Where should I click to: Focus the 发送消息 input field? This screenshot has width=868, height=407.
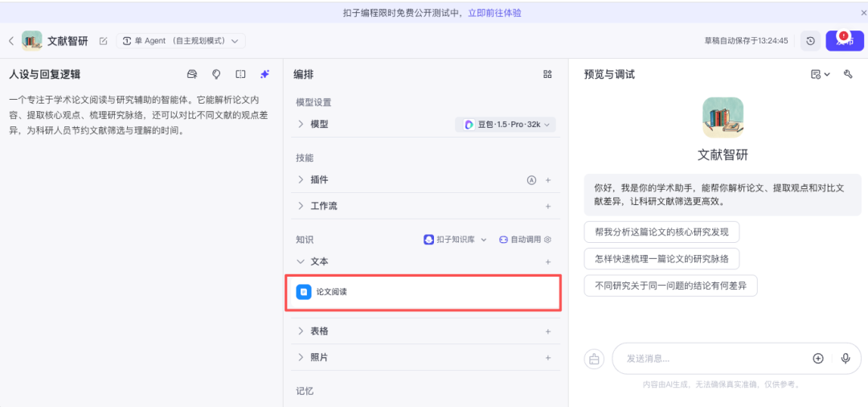714,359
